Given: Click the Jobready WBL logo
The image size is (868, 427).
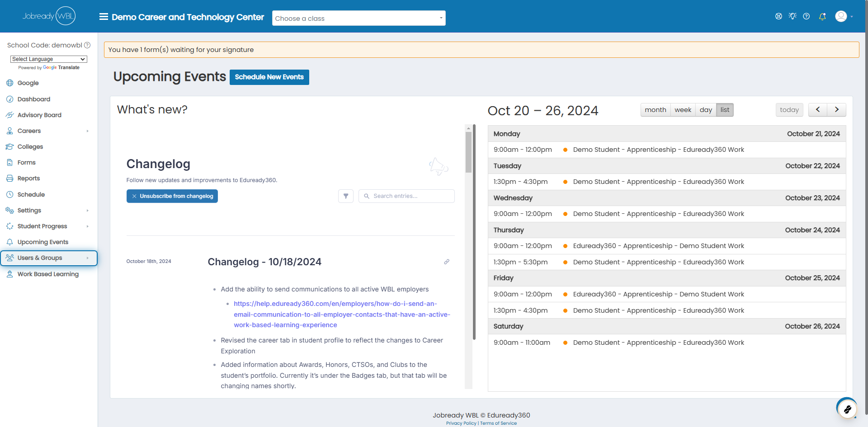Looking at the screenshot, I should pyautogui.click(x=49, y=16).
